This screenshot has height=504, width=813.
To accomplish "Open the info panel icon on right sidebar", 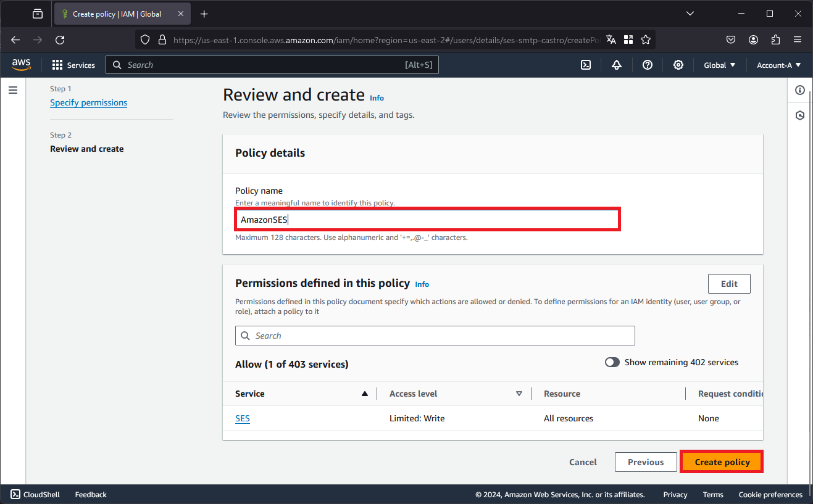I will 800,90.
